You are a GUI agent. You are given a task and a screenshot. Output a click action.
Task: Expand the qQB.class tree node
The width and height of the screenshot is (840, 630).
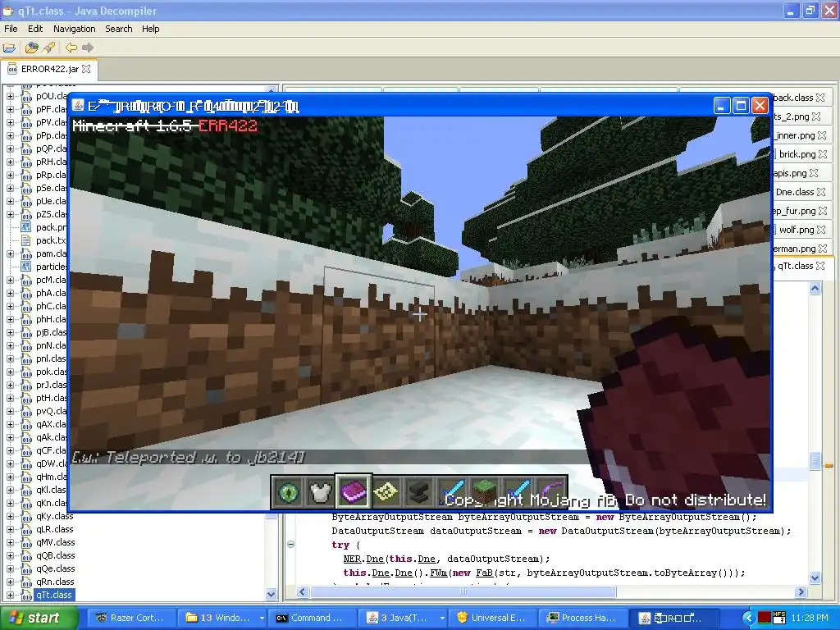pos(10,555)
